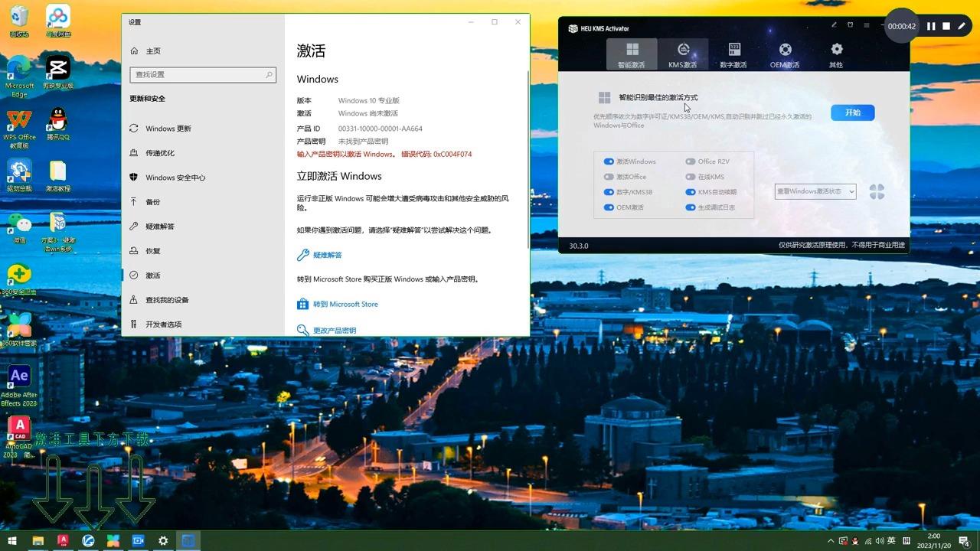This screenshot has height=551, width=980.
Task: Click the recorder's pen annotation icon
Action: (x=962, y=26)
